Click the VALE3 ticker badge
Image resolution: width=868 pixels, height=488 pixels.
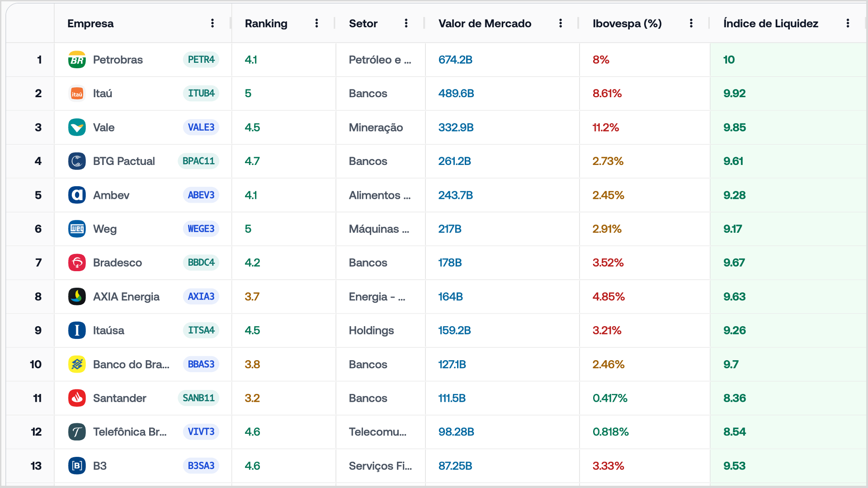tap(201, 127)
